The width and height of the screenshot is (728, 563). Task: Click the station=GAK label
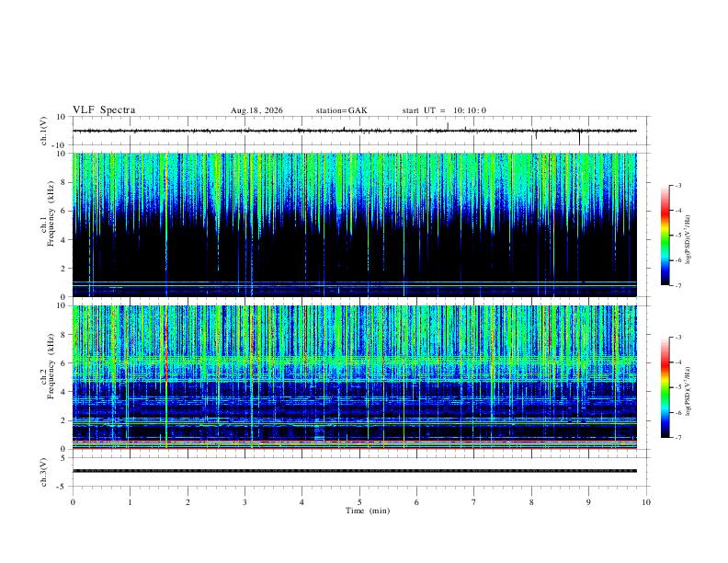tap(341, 110)
